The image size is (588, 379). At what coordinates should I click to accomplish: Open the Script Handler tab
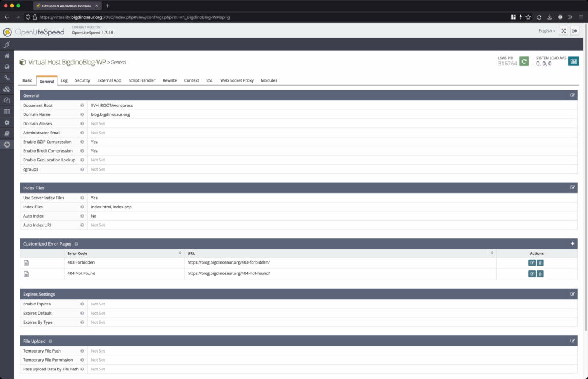click(141, 80)
